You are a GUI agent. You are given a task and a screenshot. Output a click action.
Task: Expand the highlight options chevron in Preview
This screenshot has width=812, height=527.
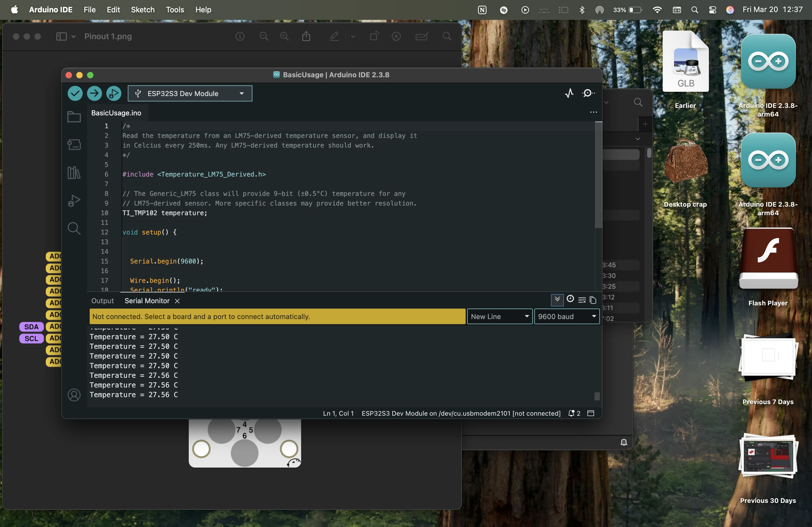pyautogui.click(x=353, y=36)
